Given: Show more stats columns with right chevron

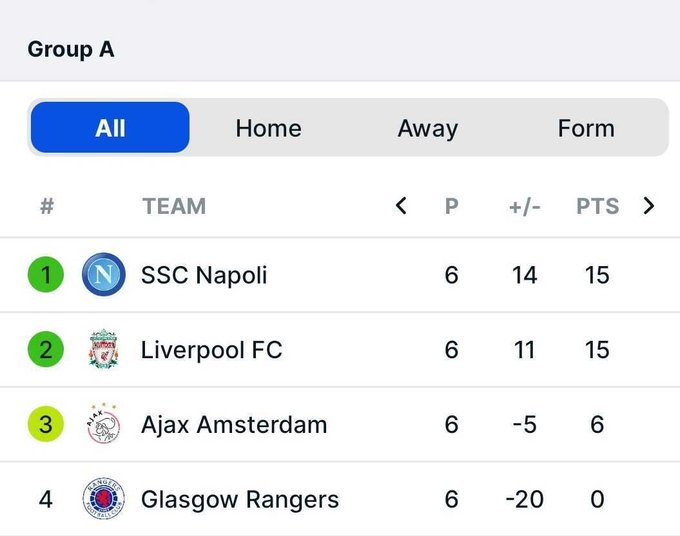Looking at the screenshot, I should [649, 206].
